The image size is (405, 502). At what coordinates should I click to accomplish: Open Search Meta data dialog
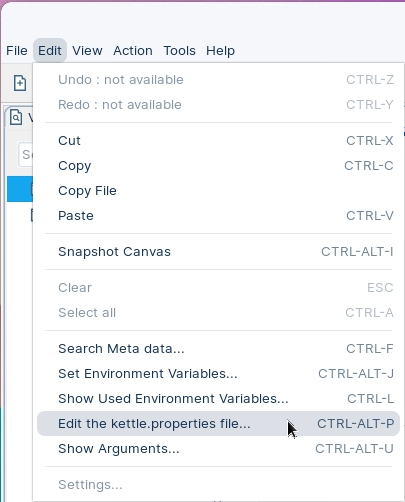[218, 349]
